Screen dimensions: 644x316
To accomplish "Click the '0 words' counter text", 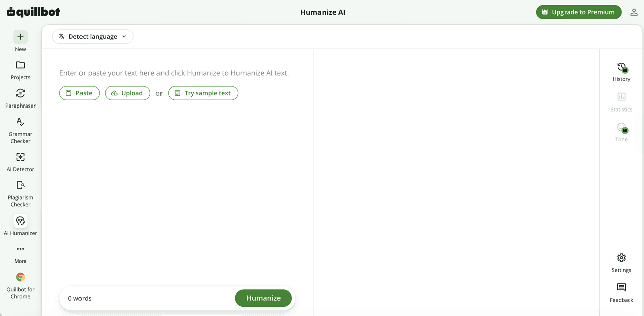I will pyautogui.click(x=80, y=298).
